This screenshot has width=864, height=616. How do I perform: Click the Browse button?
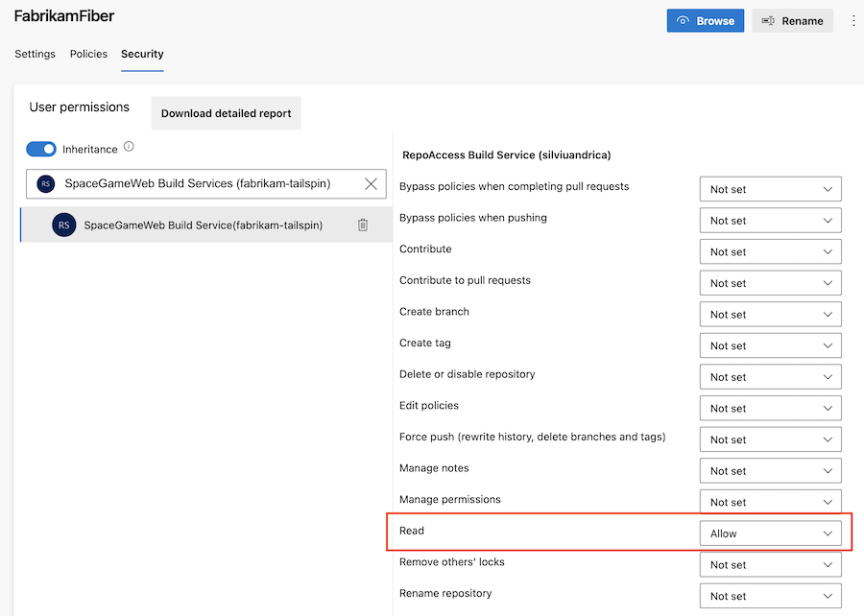pos(705,20)
